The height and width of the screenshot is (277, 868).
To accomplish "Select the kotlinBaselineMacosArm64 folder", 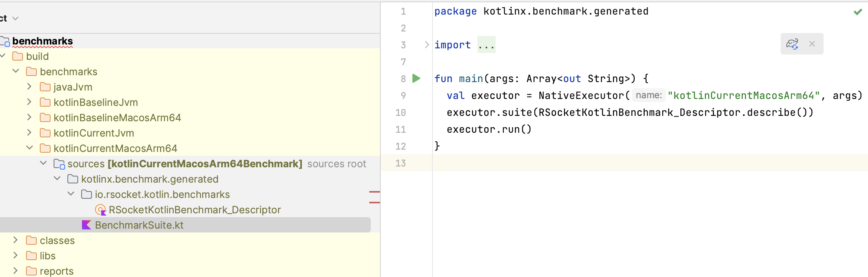I will [x=117, y=118].
